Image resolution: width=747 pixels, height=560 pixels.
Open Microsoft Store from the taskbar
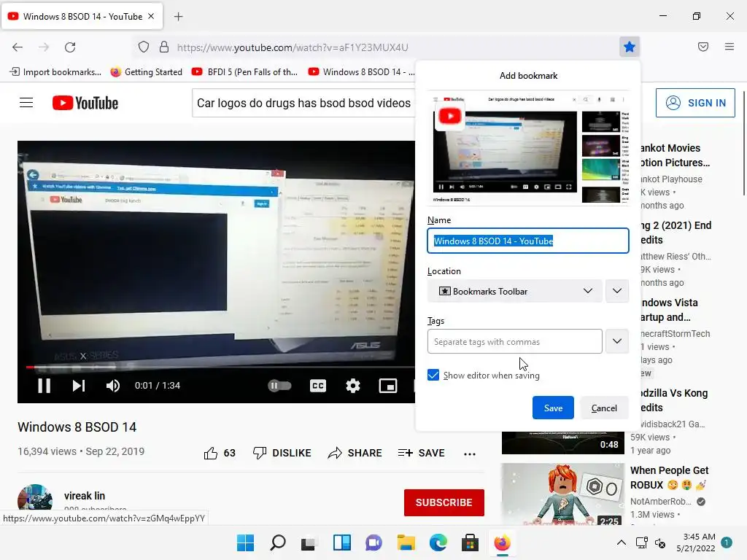coord(470,542)
